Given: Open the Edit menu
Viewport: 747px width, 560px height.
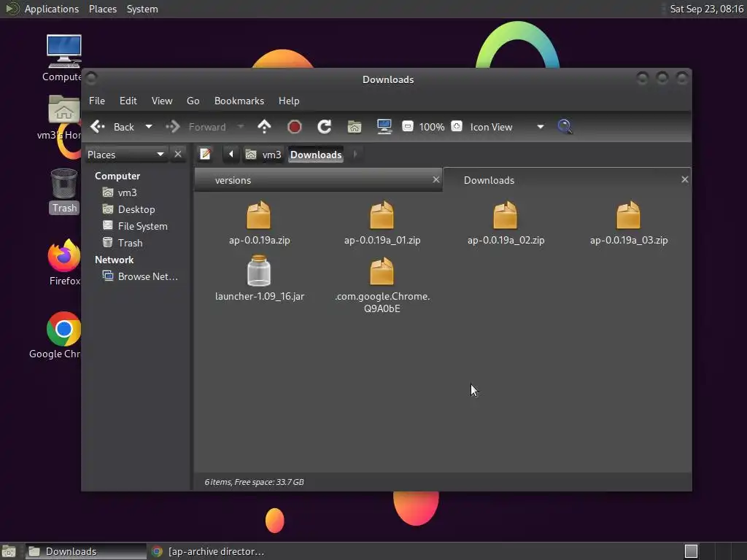Looking at the screenshot, I should [128, 101].
